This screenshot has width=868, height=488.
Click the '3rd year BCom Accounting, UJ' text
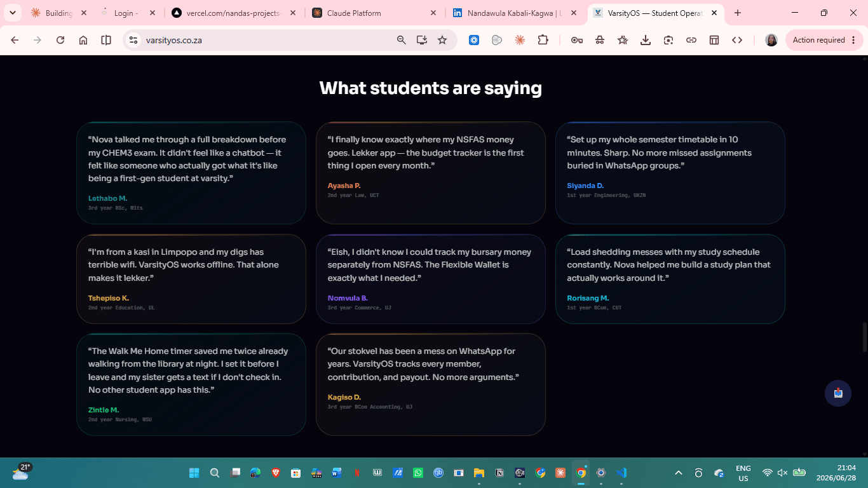tap(370, 407)
